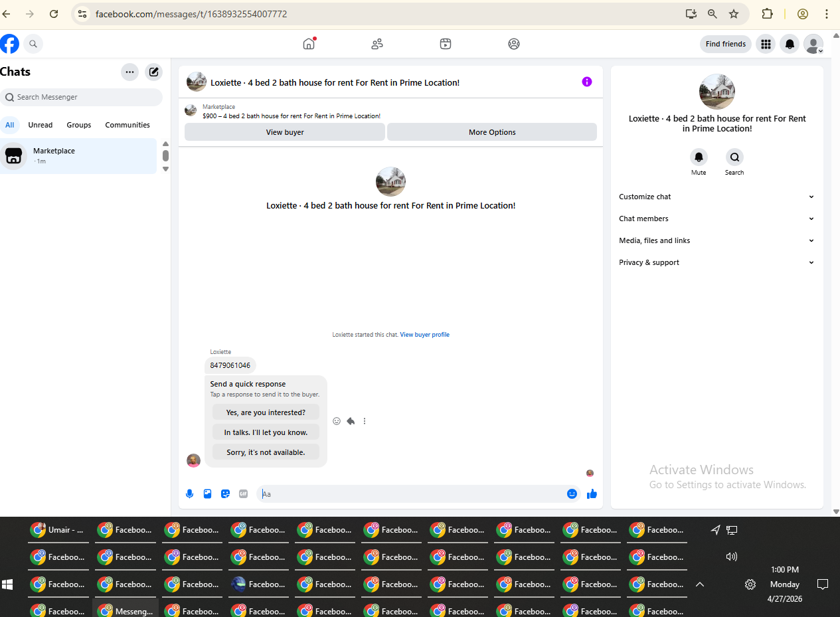This screenshot has width=840, height=617.
Task: Open the Windows Start button
Action: (x=8, y=584)
